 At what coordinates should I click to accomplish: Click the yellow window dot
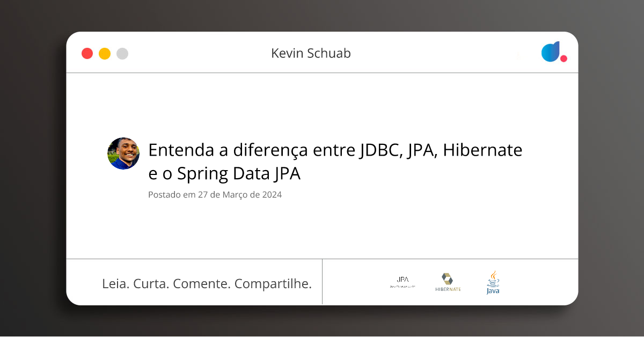point(105,54)
